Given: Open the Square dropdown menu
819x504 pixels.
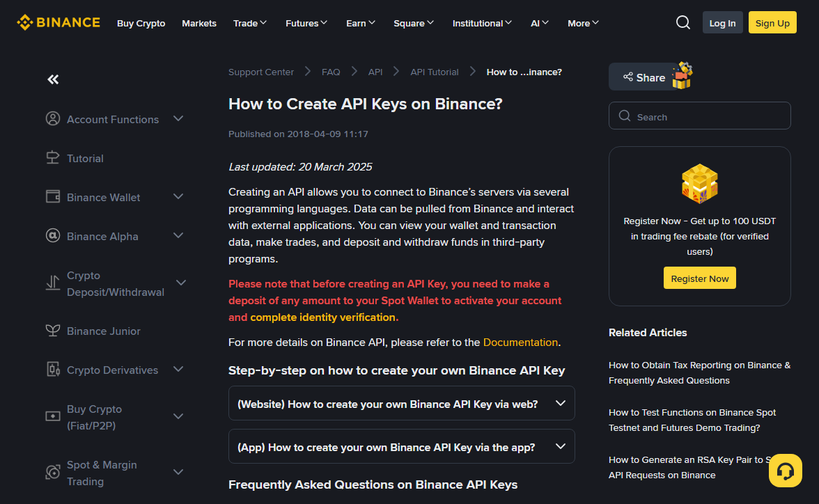Looking at the screenshot, I should tap(414, 23).
